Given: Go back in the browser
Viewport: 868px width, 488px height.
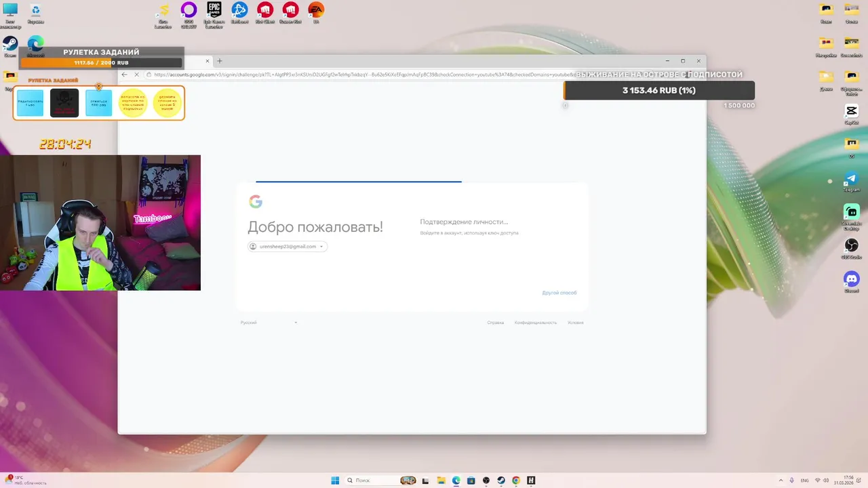Looking at the screenshot, I should (x=124, y=75).
